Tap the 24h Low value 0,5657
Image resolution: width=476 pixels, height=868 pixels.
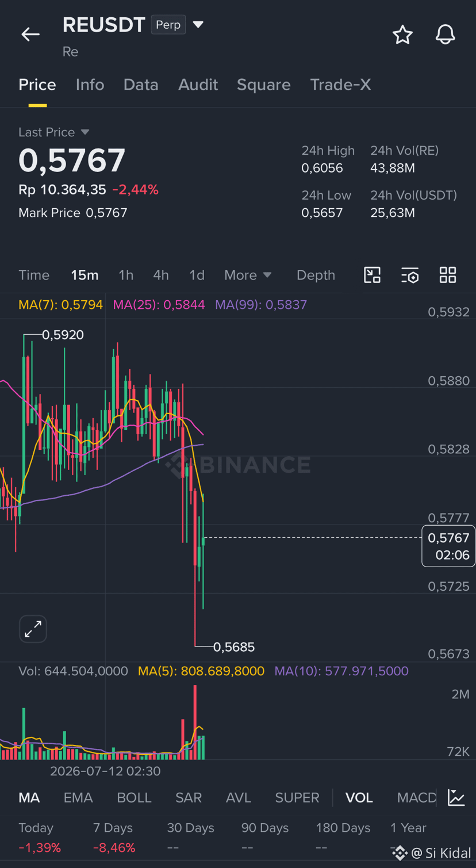(322, 213)
